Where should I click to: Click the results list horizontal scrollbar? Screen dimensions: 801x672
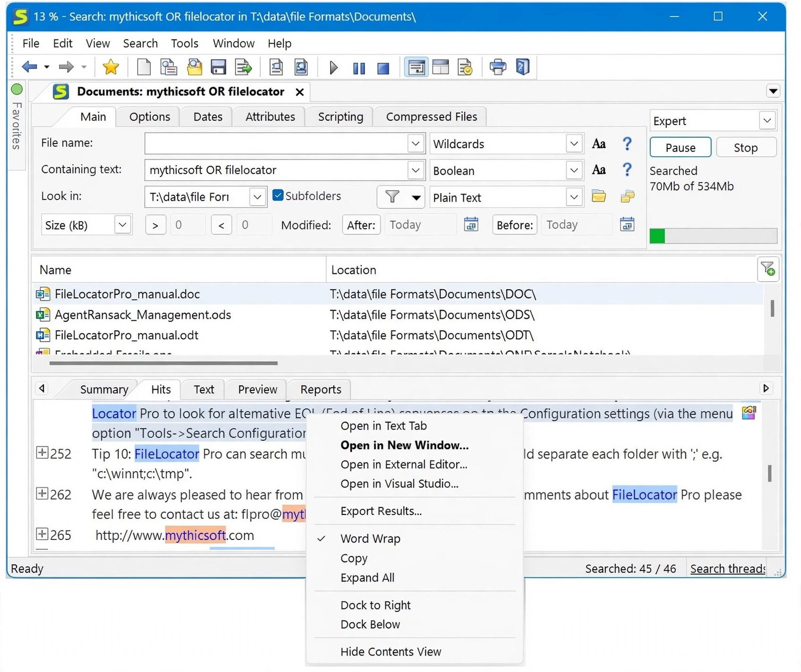click(x=164, y=363)
